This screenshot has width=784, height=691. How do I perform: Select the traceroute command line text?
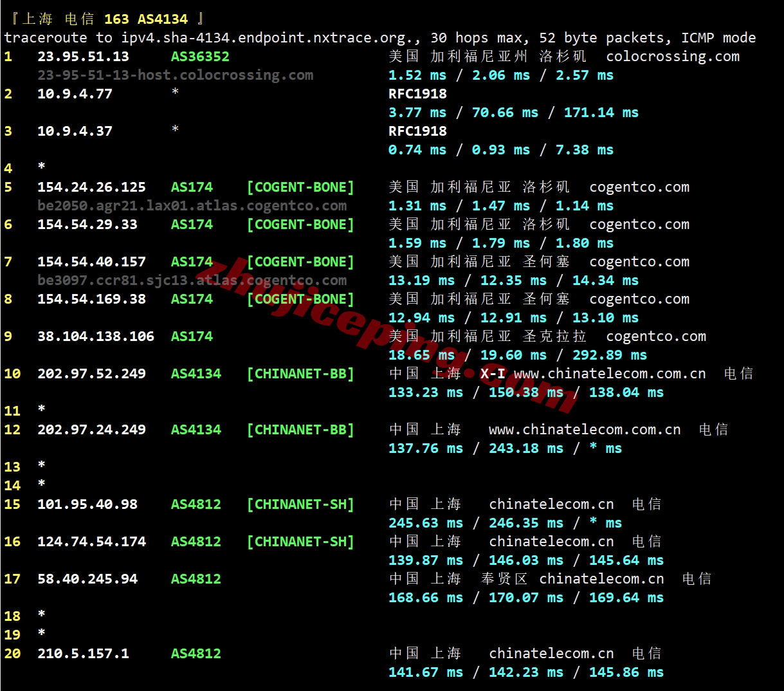tap(380, 38)
